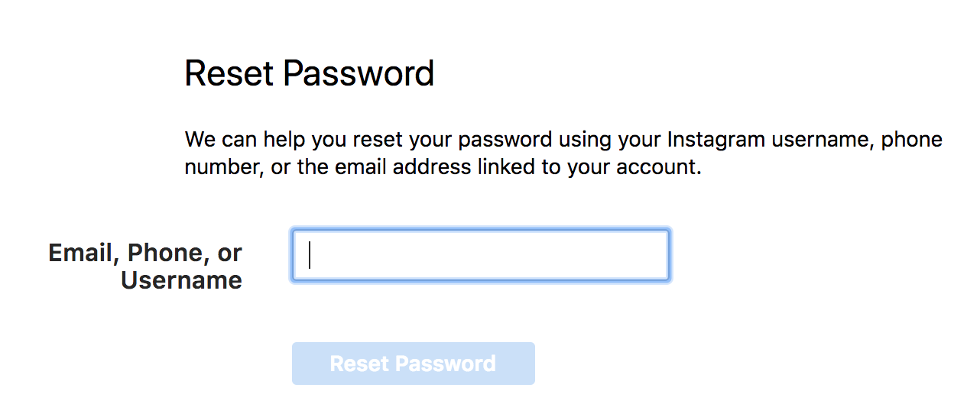
Task: Click the "Email, Phone, or Username" label
Action: pos(145,267)
